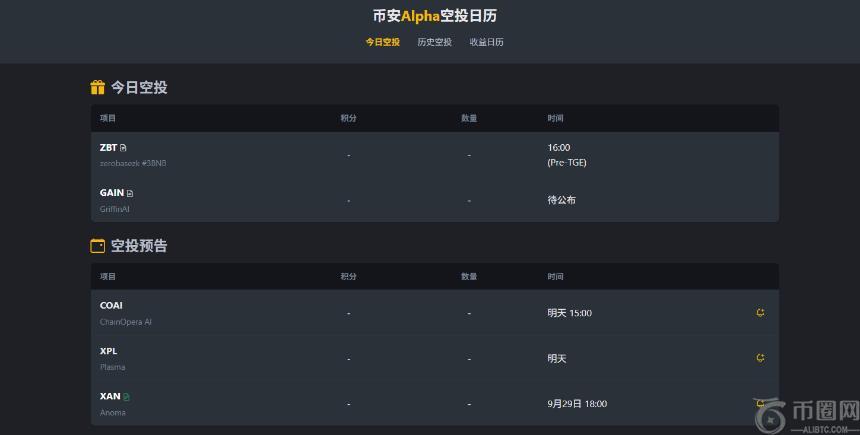860x435 pixels.
Task: Click the yellow reminder icon in XPL row
Action: coord(760,358)
